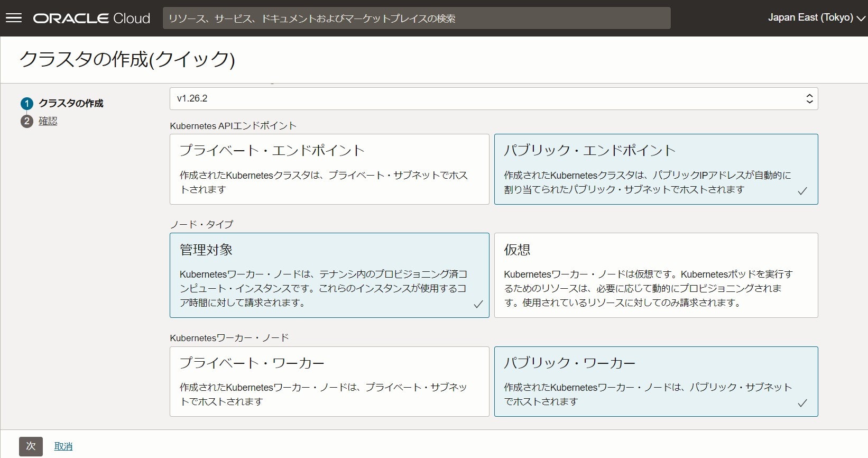Open the hamburger navigation menu
Viewport: 868px width, 458px height.
13,18
